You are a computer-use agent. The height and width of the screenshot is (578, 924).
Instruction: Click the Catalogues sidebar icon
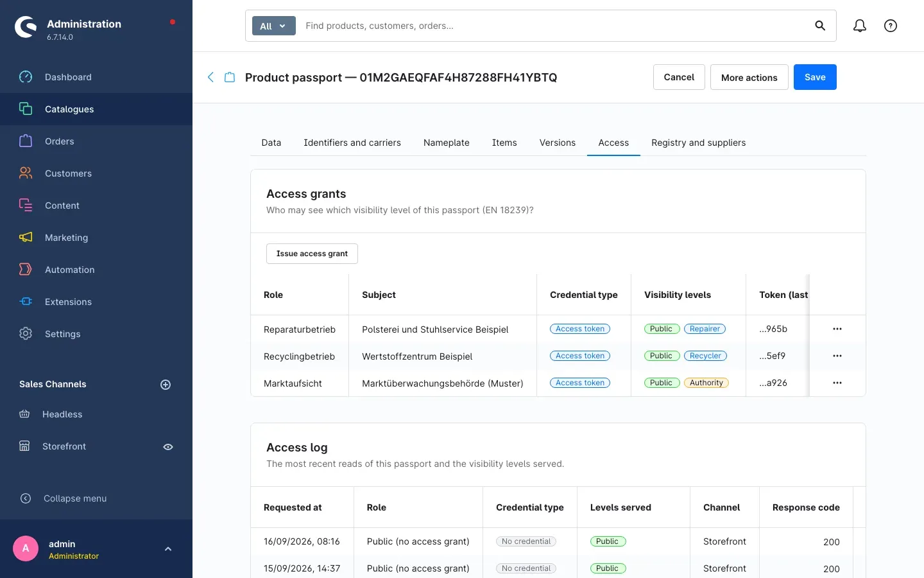click(26, 109)
